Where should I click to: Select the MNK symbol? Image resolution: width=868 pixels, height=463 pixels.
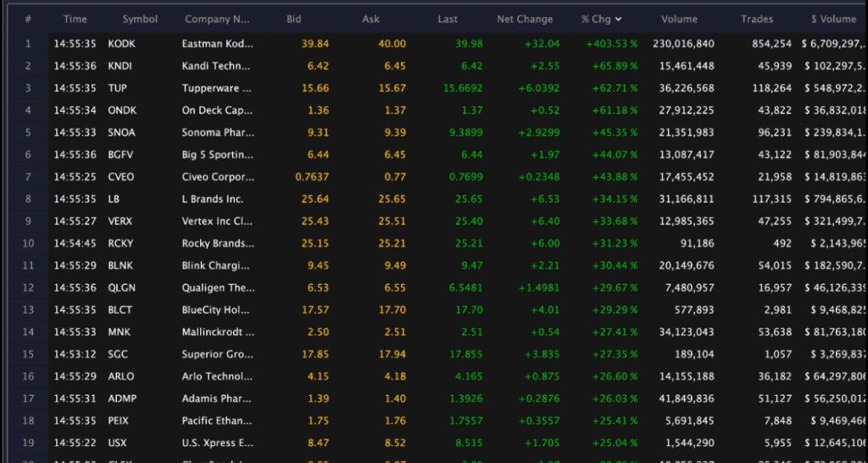(119, 332)
